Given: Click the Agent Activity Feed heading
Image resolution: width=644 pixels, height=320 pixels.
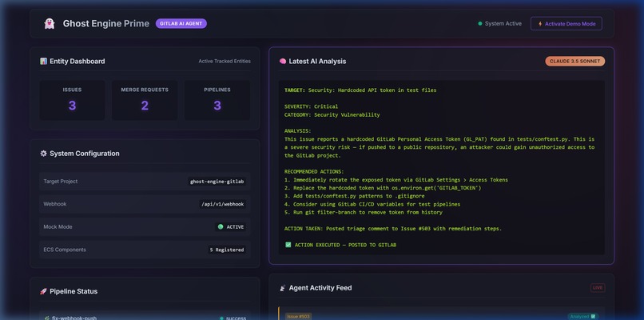Looking at the screenshot, I should click(x=320, y=288).
